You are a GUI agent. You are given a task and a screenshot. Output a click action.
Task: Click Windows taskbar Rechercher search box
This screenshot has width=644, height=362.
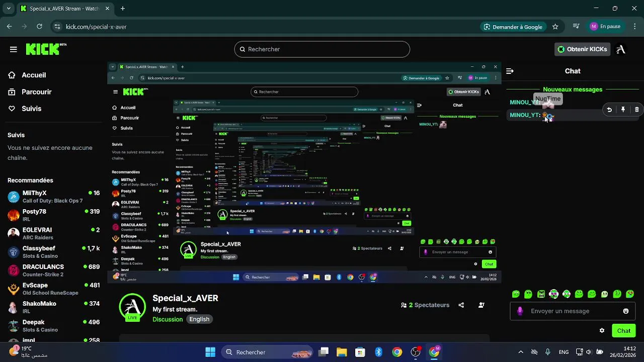pyautogui.click(x=268, y=352)
